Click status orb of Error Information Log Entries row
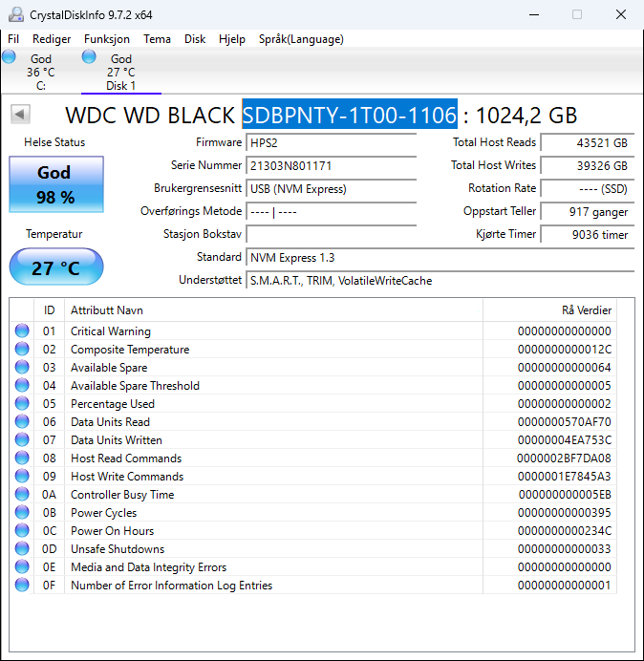 22,585
